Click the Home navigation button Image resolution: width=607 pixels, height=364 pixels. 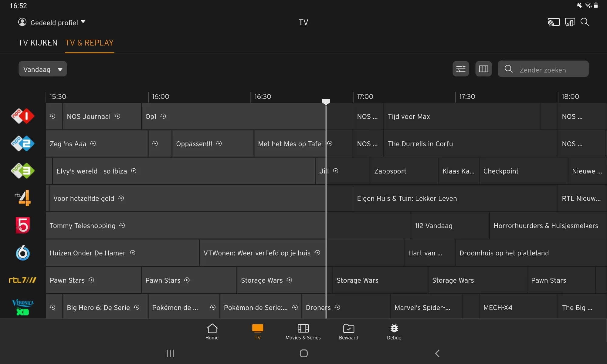[x=212, y=332]
